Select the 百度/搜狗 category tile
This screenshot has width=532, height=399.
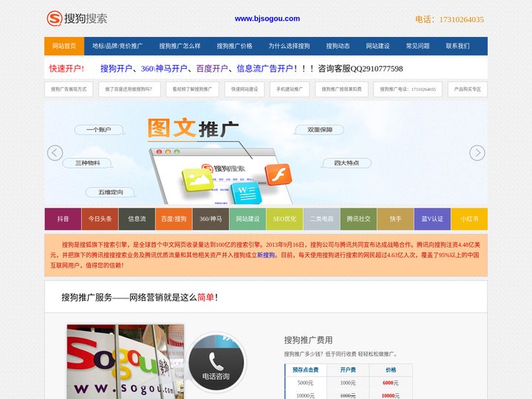coord(174,219)
